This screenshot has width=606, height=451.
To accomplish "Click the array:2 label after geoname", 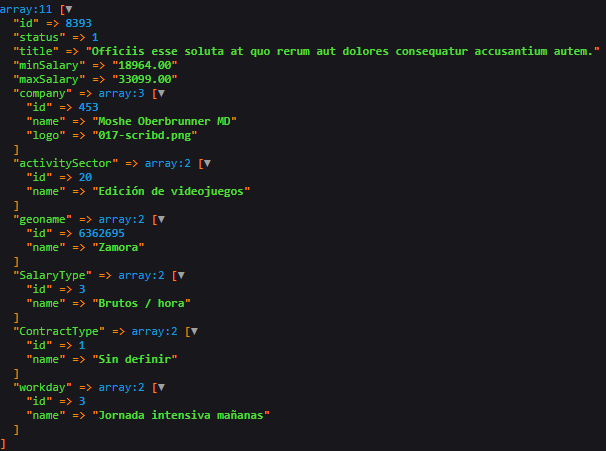I will point(121,219).
